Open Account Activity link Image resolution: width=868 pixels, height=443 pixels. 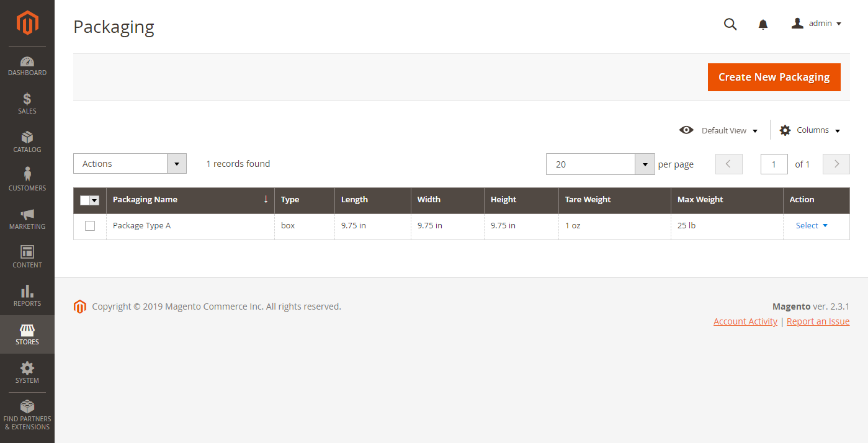click(x=745, y=321)
